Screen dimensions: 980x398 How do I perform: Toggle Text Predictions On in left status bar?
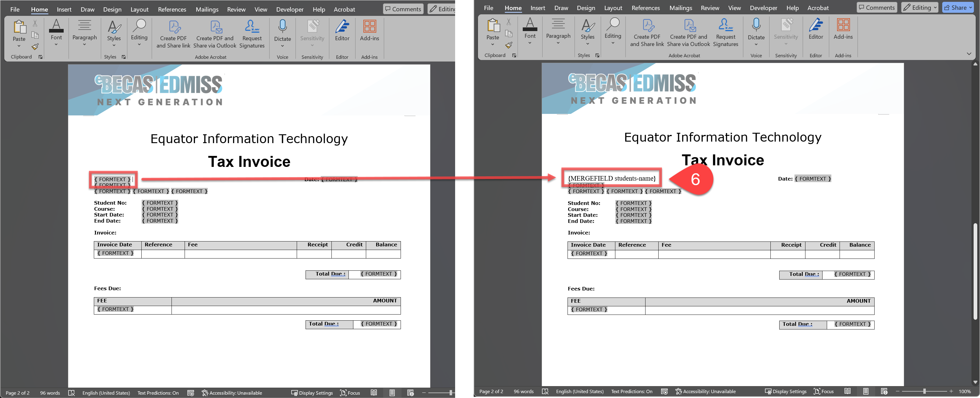coord(158,393)
